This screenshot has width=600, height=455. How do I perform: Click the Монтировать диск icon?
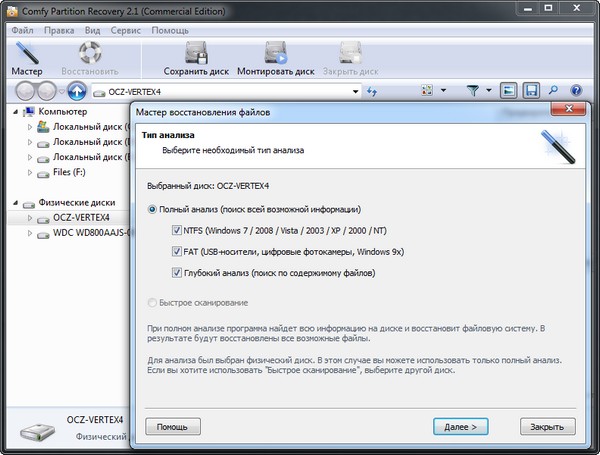[x=276, y=52]
